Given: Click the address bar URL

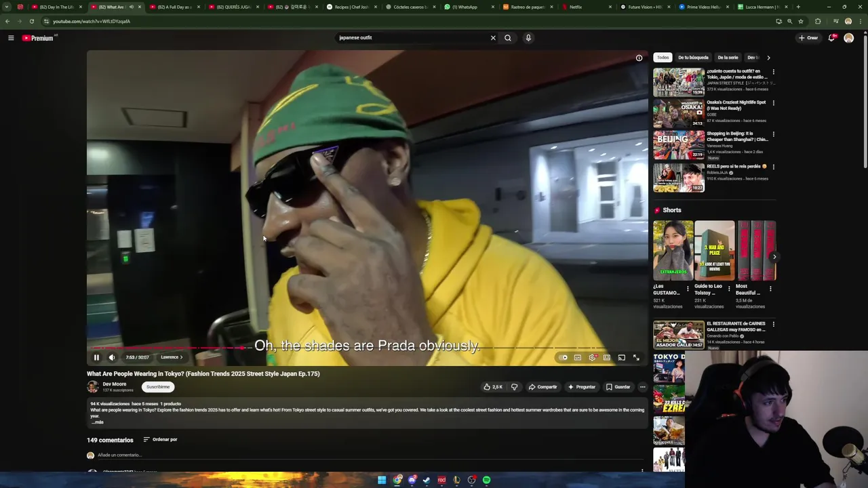Looking at the screenshot, I should point(92,21).
